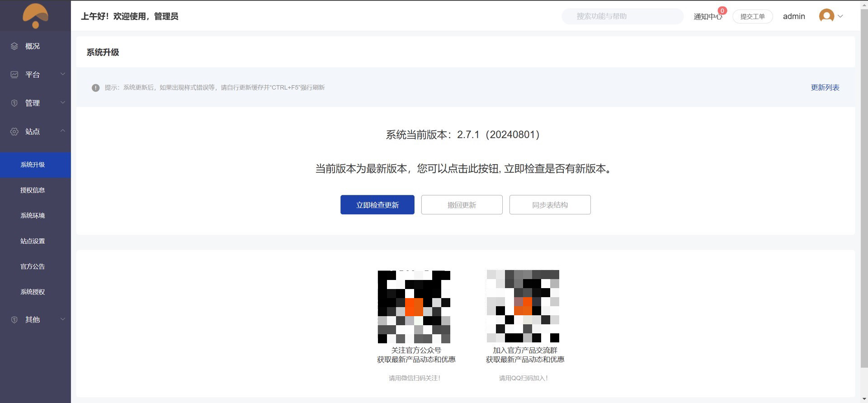Click the 当前版本为最新版本 message
The image size is (868, 403).
coord(464,169)
